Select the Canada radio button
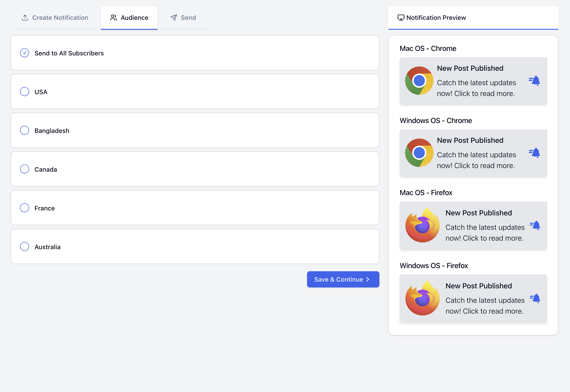570x392 pixels. pyautogui.click(x=24, y=169)
